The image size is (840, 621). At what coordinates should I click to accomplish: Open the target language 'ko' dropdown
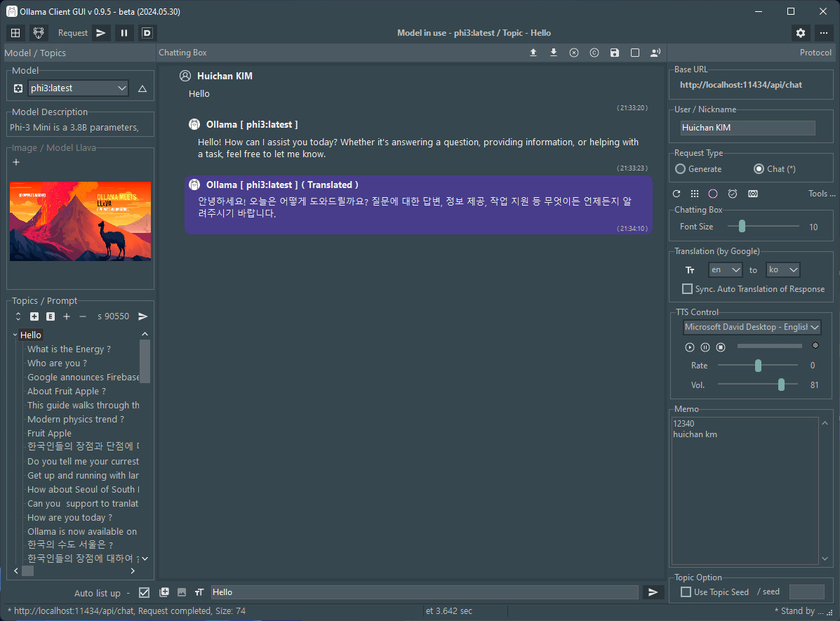point(782,270)
